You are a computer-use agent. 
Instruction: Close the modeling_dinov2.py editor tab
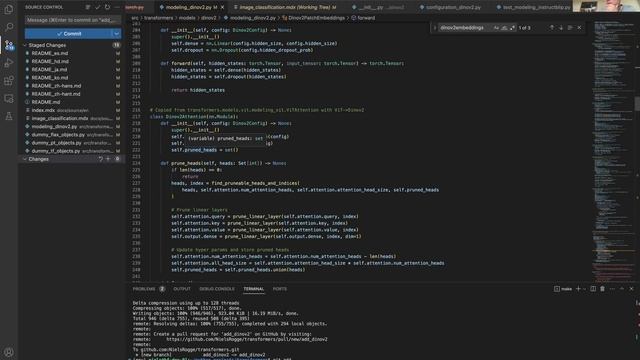[222, 7]
